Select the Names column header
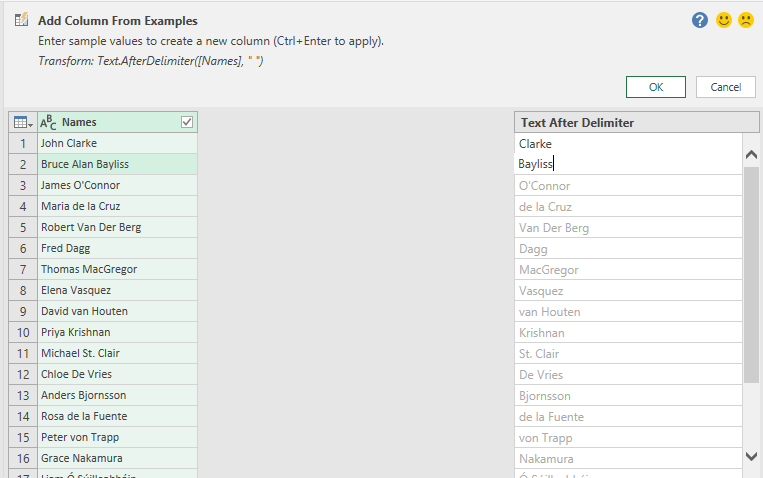763x478 pixels. tap(117, 122)
